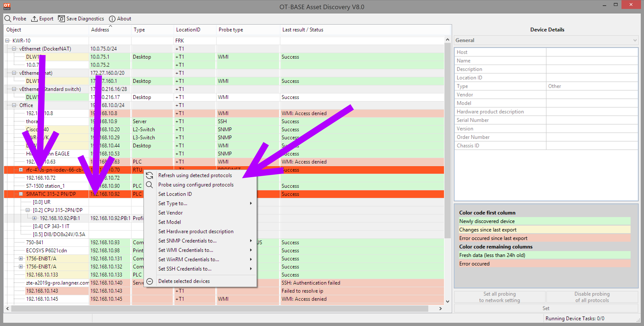Viewport: 644px width, 326px height.
Task: Click the Probe toolbar label
Action: [20, 19]
